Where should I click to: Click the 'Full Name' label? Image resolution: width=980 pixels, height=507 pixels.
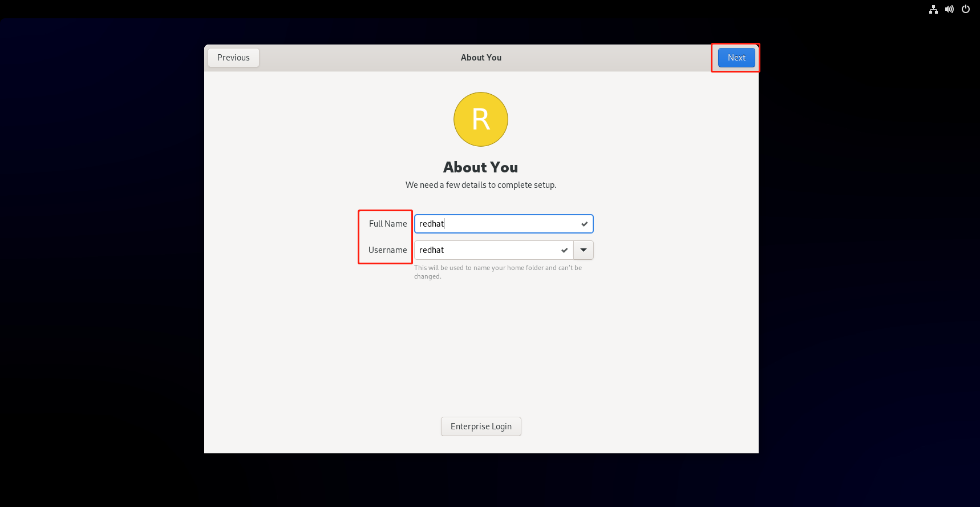[388, 224]
